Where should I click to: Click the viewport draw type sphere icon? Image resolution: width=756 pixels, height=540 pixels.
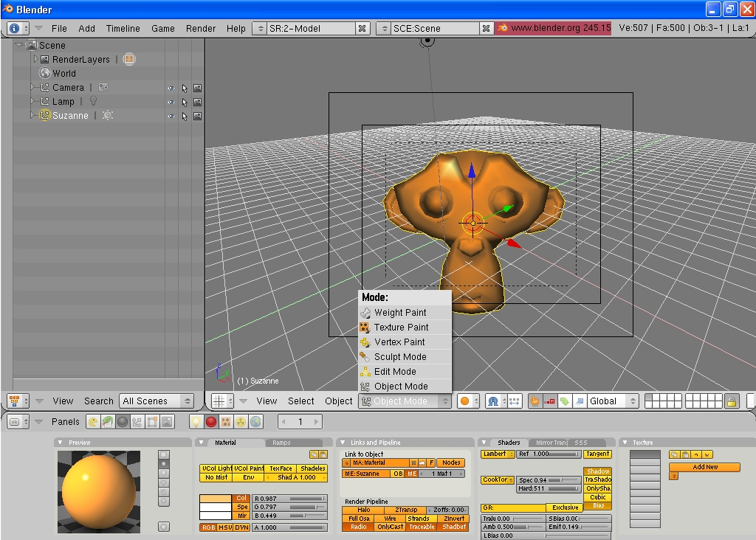click(x=465, y=401)
